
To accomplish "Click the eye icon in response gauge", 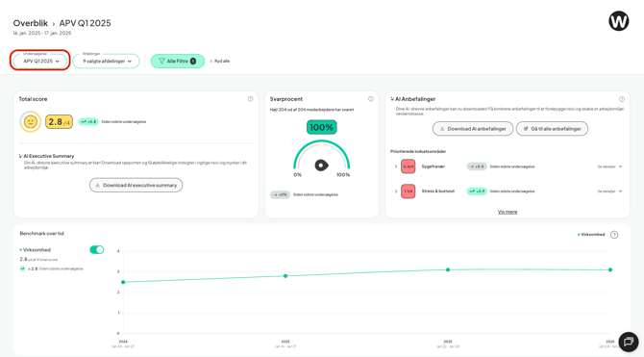I will (x=321, y=166).
